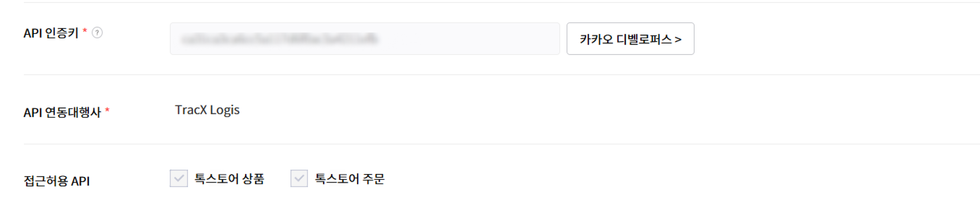Viewport: 980px width, 208px height.
Task: Click the API 연동대행사 field label
Action: [62, 112]
